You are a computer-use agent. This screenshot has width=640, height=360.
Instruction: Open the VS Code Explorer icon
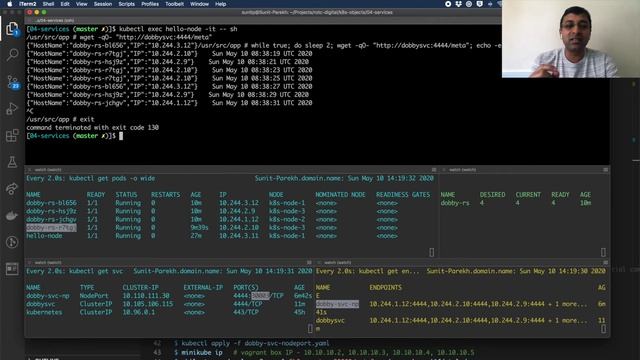coord(12,29)
